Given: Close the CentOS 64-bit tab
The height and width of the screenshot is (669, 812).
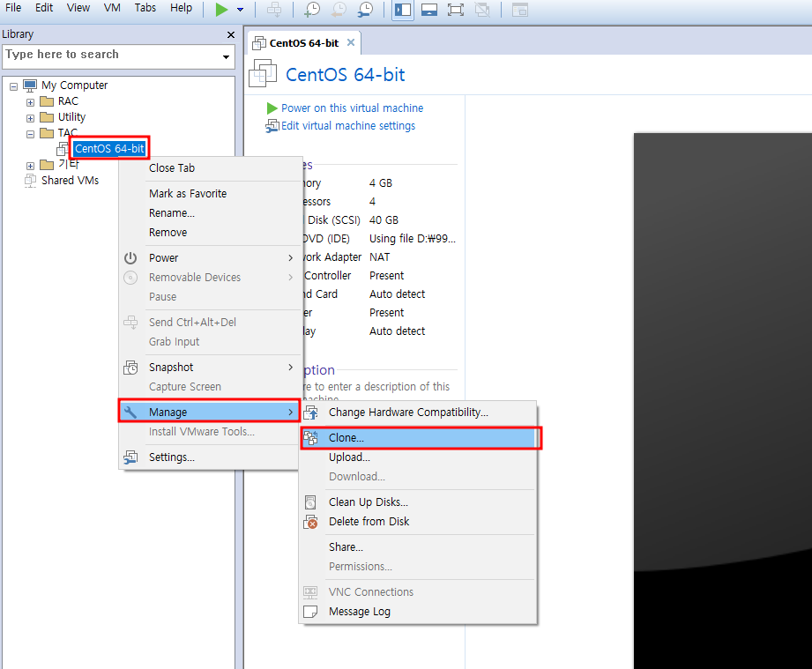Looking at the screenshot, I should [351, 42].
